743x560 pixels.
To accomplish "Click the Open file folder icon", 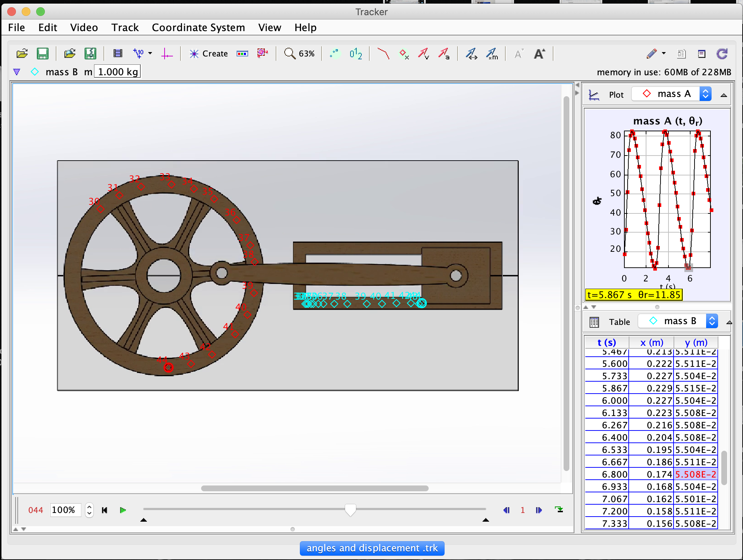I will point(22,54).
